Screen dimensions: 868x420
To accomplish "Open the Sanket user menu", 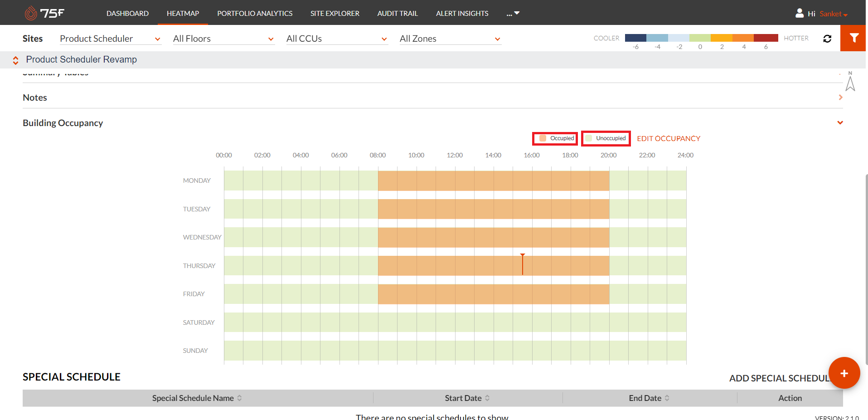I will coord(834,14).
